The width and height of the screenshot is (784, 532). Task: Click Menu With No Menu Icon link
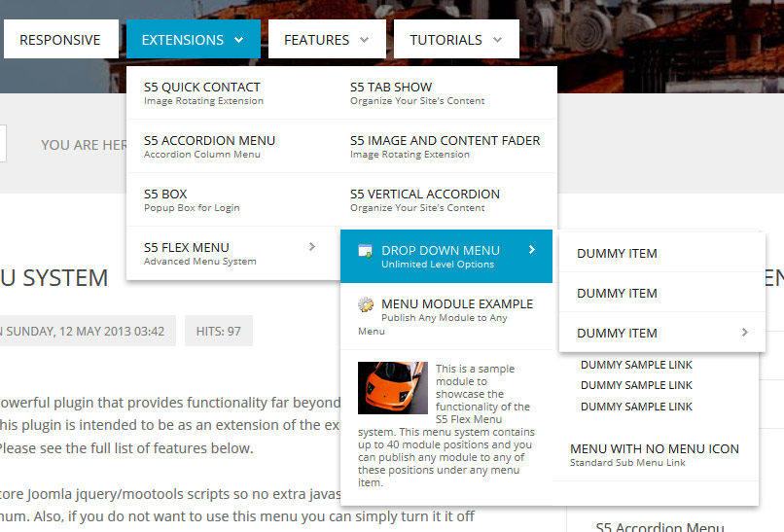pos(654,449)
